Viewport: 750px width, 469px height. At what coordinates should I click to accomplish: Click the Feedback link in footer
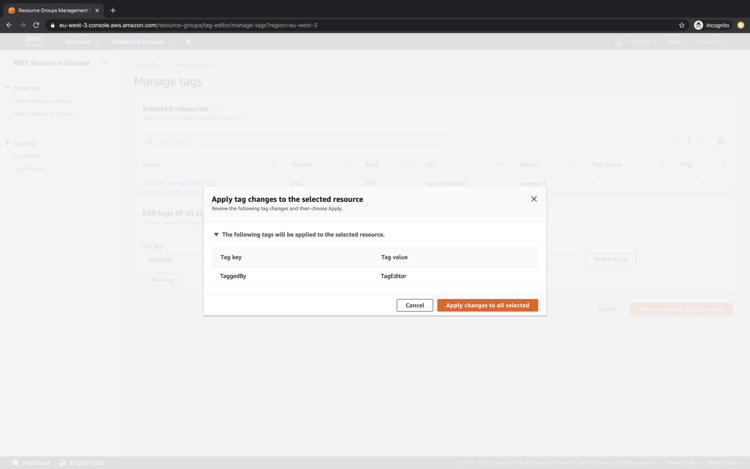[36, 463]
